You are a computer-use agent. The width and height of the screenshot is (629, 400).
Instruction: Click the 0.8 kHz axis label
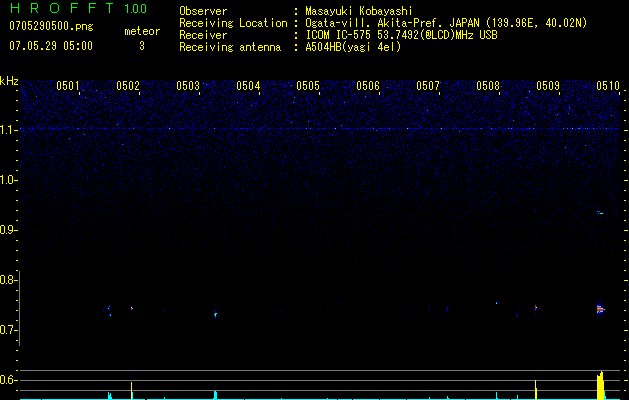click(x=7, y=280)
